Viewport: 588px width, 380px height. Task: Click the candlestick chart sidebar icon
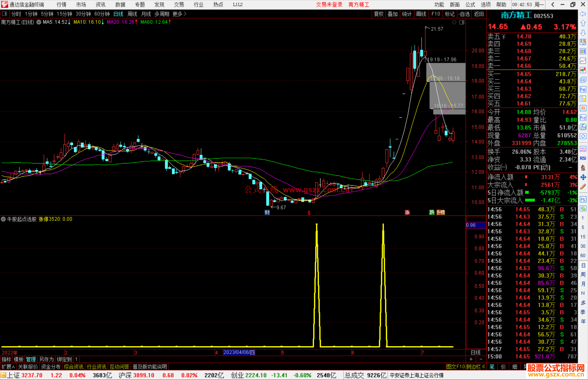[583, 70]
